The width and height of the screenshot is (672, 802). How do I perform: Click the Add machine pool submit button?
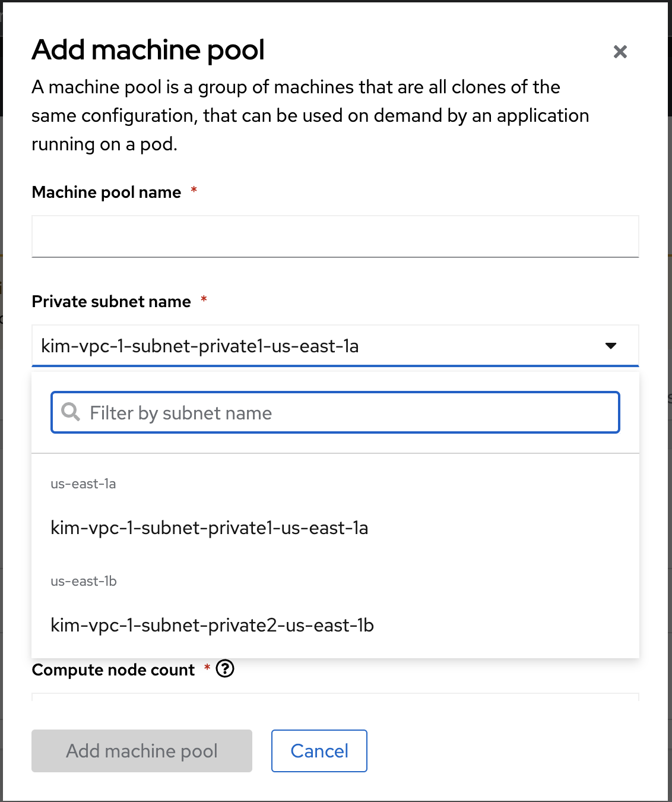[142, 751]
